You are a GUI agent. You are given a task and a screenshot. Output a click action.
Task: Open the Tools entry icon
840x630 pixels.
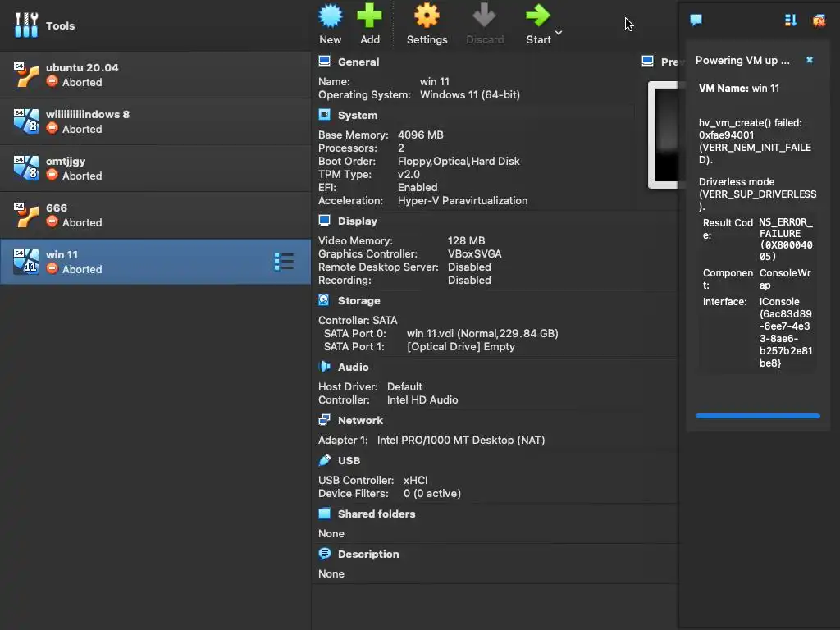pyautogui.click(x=26, y=25)
